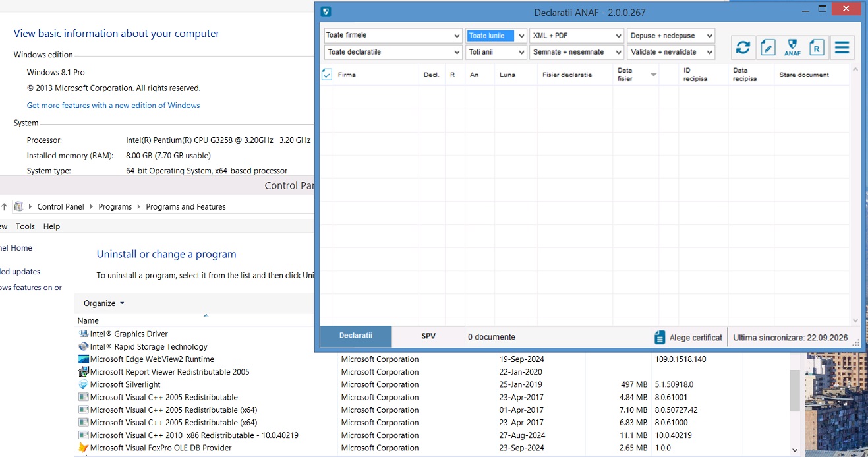Click the ANAF shield upload icon
Image resolution: width=868 pixels, height=457 pixels.
tap(792, 47)
